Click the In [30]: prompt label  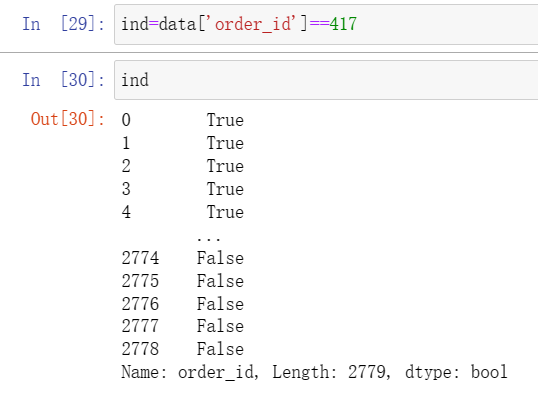[x=64, y=80]
